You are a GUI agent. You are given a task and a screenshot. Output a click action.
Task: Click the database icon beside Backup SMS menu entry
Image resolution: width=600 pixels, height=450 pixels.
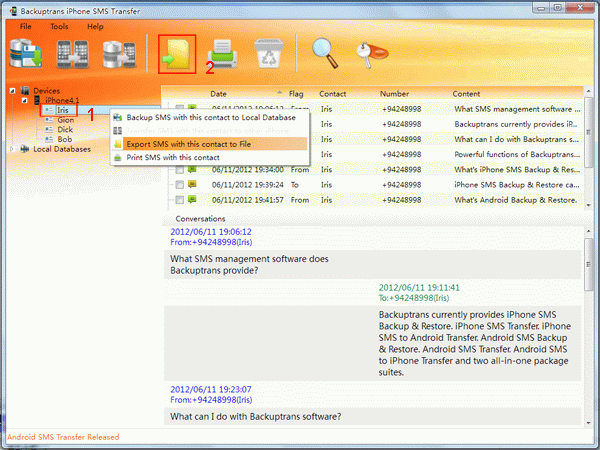(117, 117)
